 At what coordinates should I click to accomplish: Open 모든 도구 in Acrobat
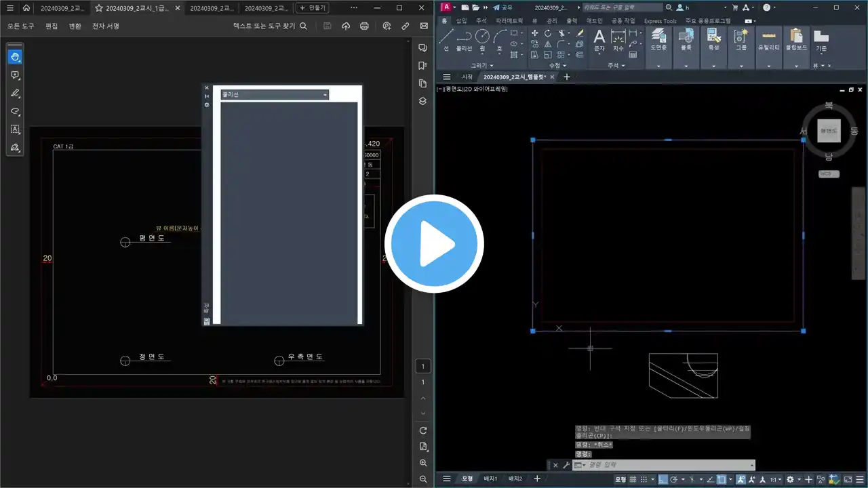tap(20, 26)
